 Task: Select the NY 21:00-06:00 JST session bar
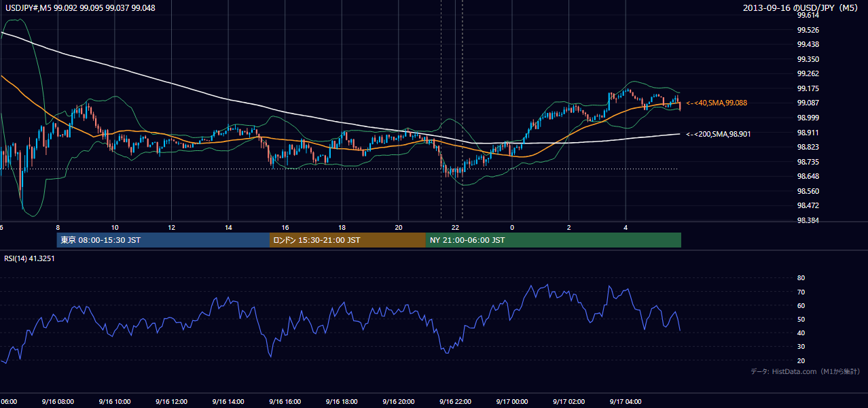(x=554, y=240)
